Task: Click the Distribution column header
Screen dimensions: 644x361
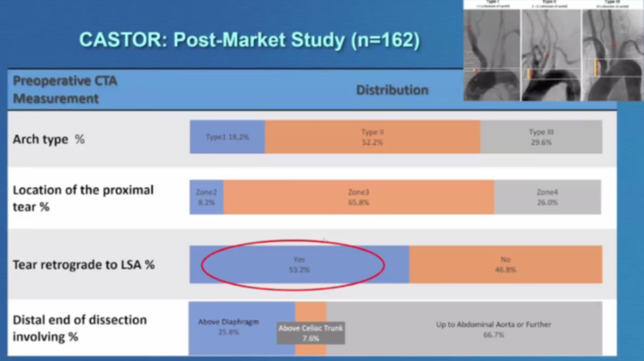Action: (x=392, y=90)
